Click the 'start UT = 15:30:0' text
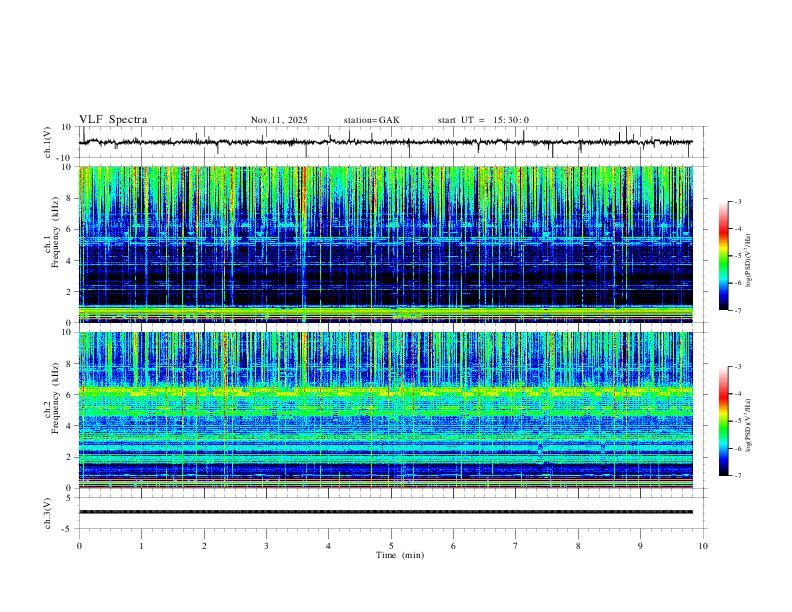Viewport: 792px width, 612px height. click(x=483, y=120)
